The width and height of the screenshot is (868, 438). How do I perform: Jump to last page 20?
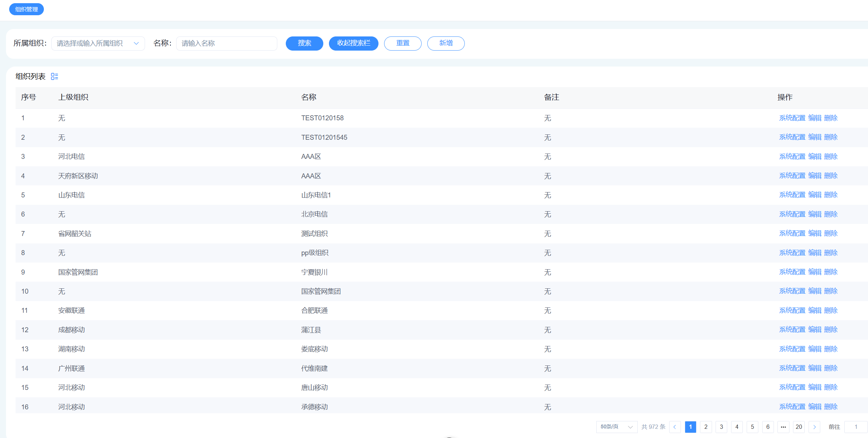pyautogui.click(x=799, y=427)
